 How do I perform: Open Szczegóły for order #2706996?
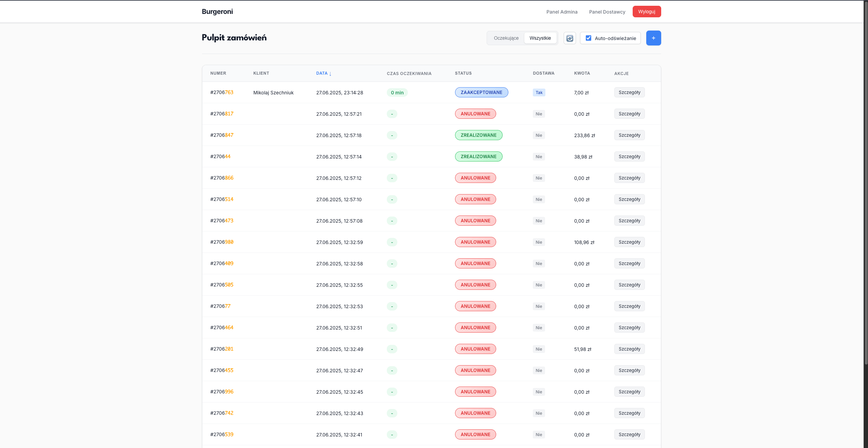[x=629, y=392]
